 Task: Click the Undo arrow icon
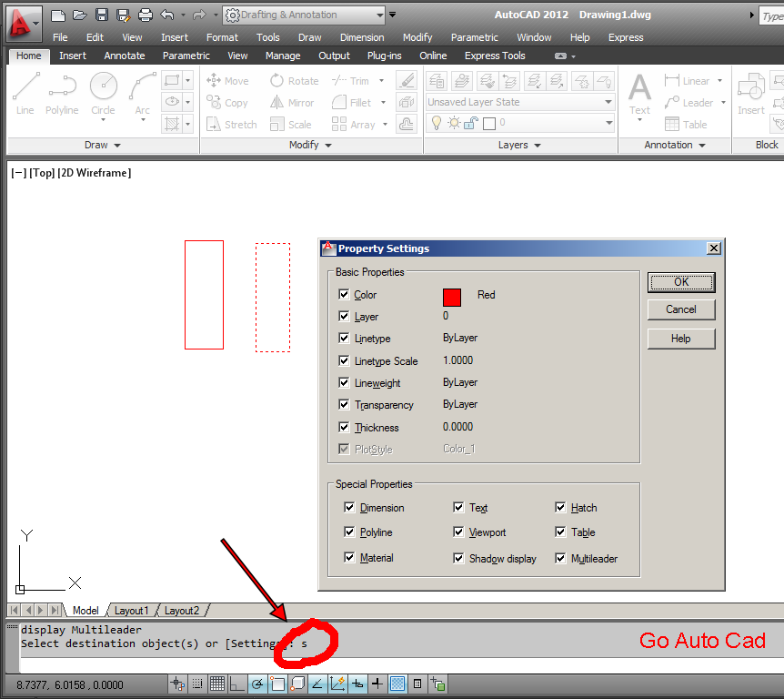pyautogui.click(x=167, y=15)
